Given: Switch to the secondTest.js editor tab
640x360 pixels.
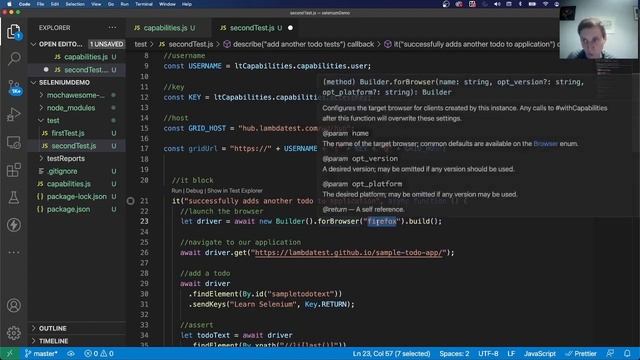Looking at the screenshot, I should [x=251, y=28].
